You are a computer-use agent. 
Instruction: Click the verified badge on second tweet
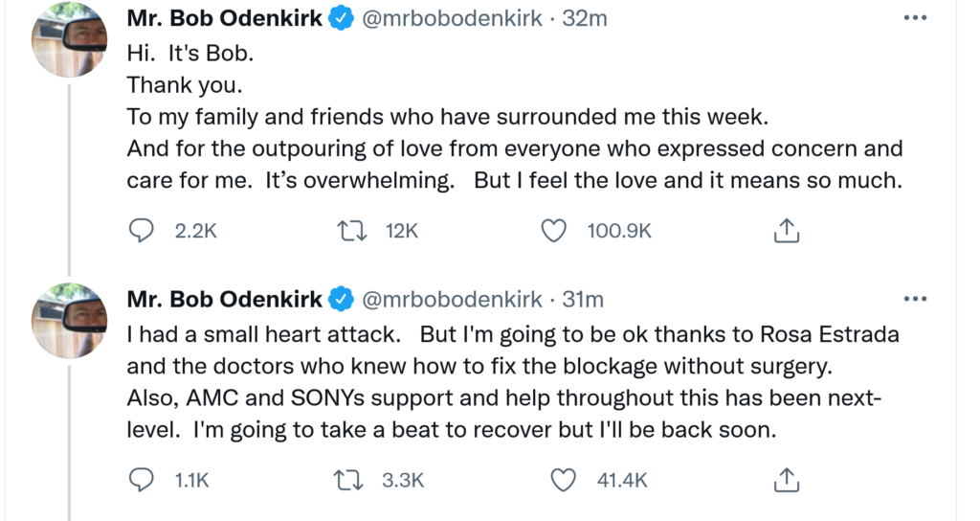341,300
